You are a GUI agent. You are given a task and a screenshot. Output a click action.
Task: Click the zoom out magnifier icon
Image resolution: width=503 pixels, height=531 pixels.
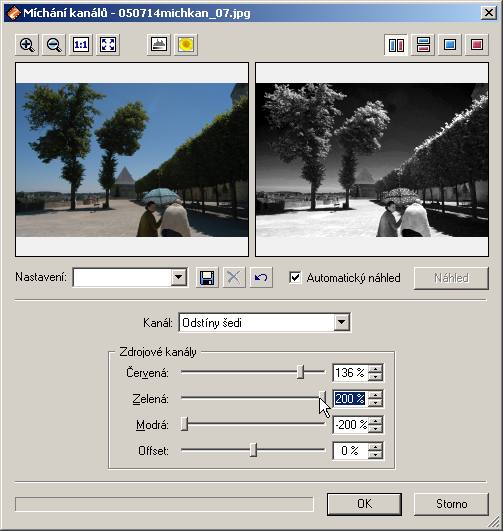54,45
